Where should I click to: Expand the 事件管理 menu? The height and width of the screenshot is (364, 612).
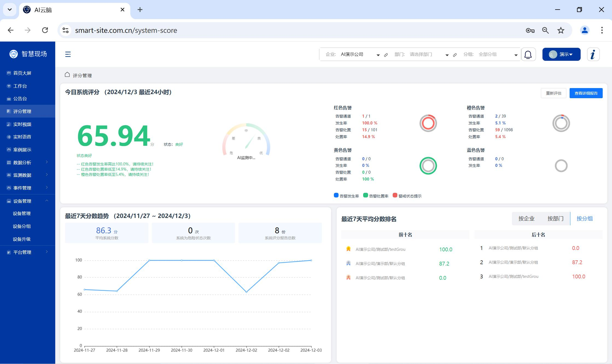point(28,188)
